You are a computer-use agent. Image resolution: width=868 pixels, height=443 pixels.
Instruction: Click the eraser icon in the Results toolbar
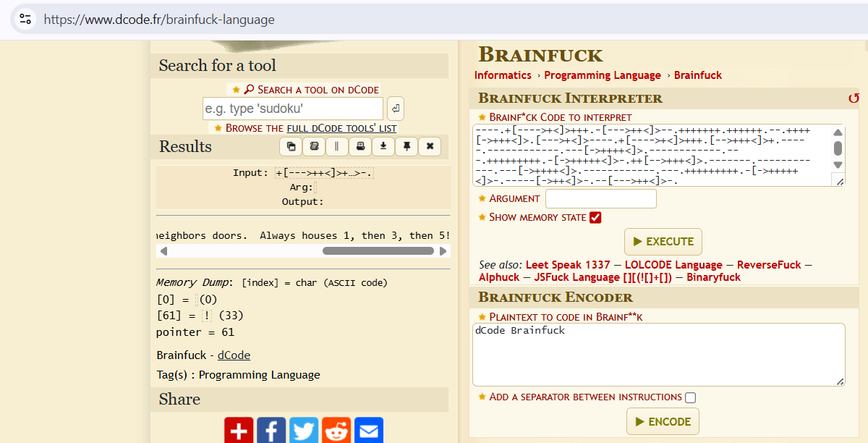[314, 146]
